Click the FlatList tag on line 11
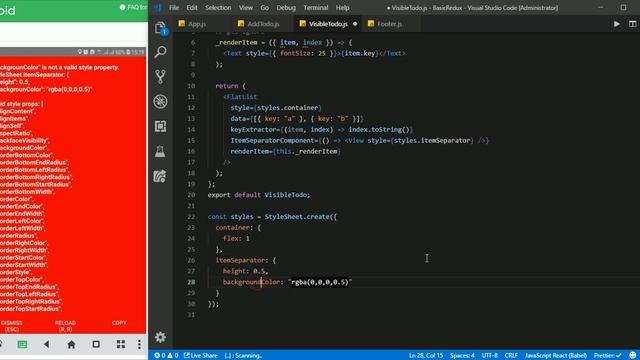The width and height of the screenshot is (640, 360). point(240,97)
